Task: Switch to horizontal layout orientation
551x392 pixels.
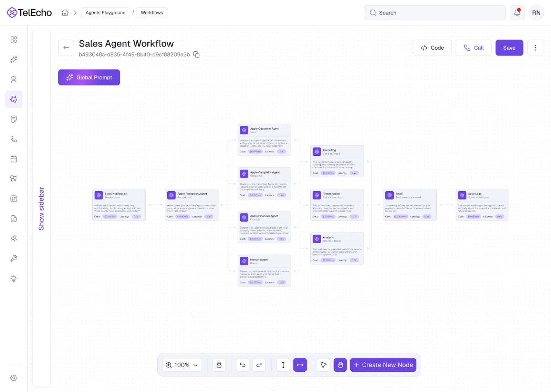Action: click(x=300, y=365)
